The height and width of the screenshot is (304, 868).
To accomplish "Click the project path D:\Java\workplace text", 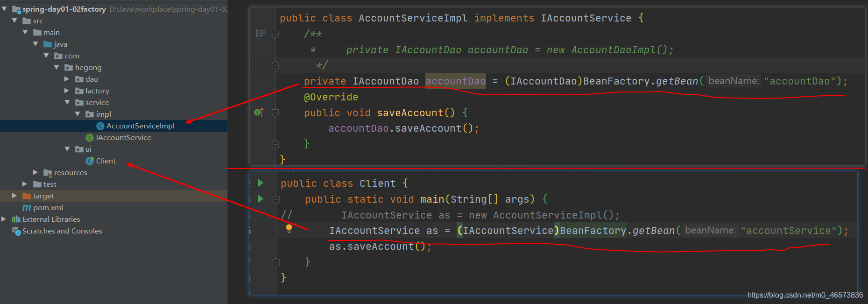I will pos(168,9).
